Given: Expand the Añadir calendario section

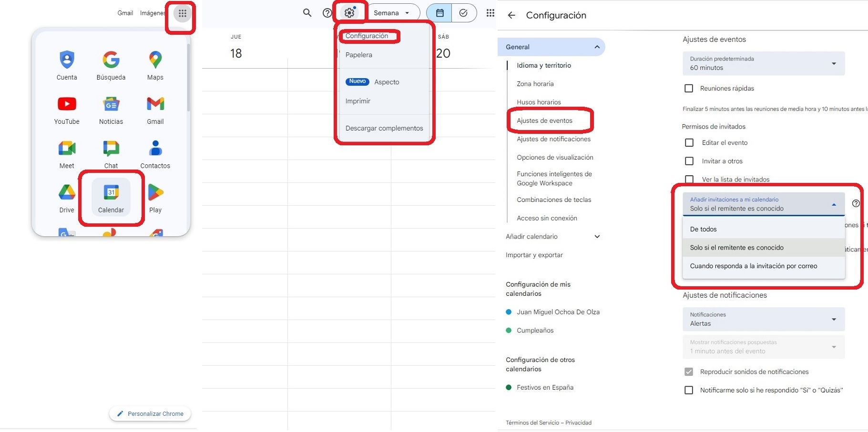Looking at the screenshot, I should point(596,236).
